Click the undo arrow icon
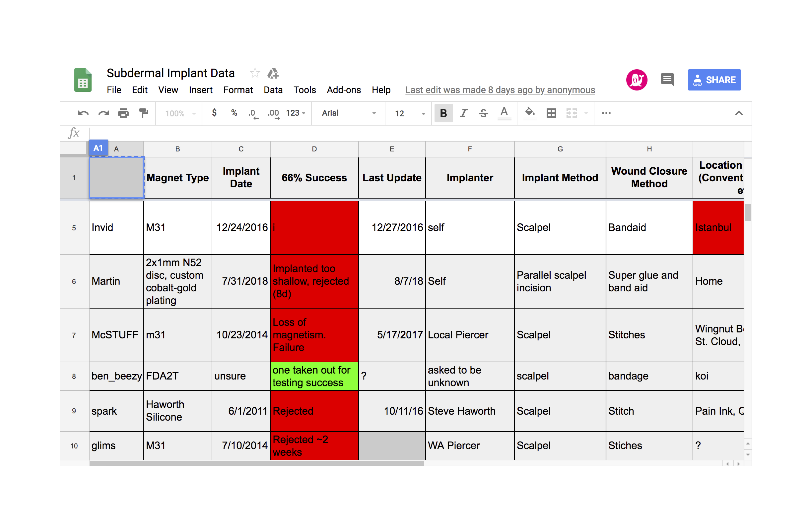Viewport: 812px width, 525px height. (x=83, y=113)
